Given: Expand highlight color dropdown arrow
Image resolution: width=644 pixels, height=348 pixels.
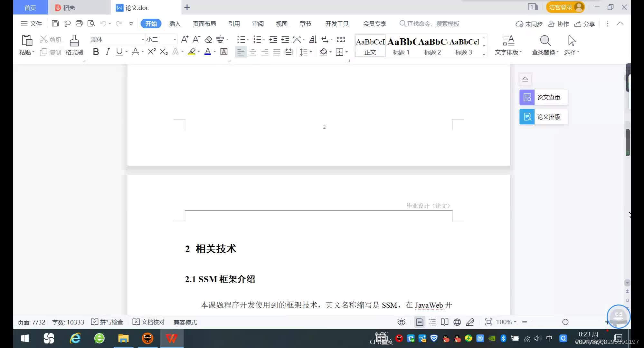Looking at the screenshot, I should pyautogui.click(x=199, y=52).
